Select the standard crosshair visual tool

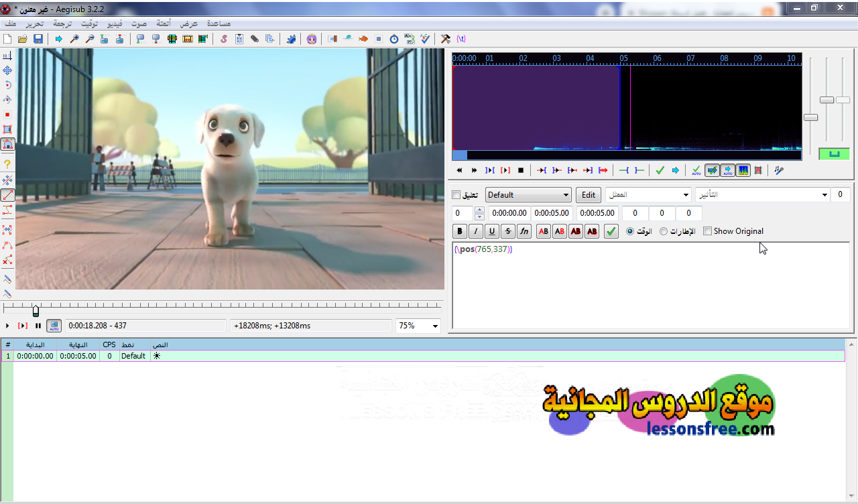click(x=7, y=56)
